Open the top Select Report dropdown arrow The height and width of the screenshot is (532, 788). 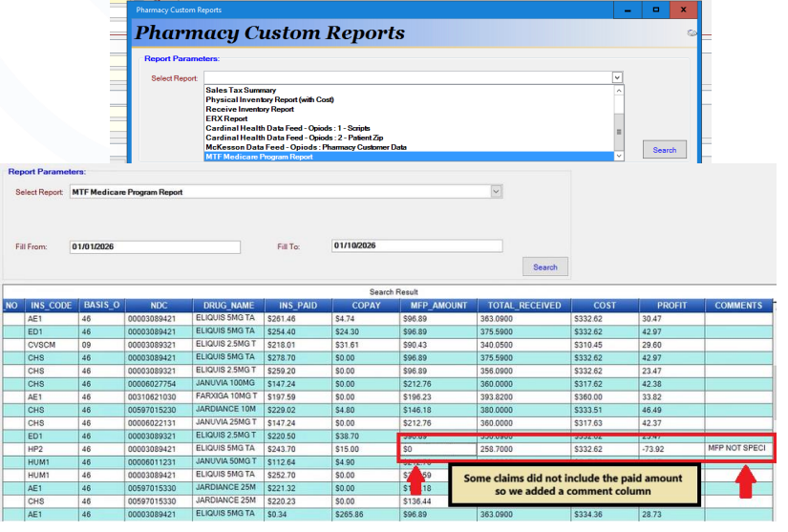click(x=617, y=78)
